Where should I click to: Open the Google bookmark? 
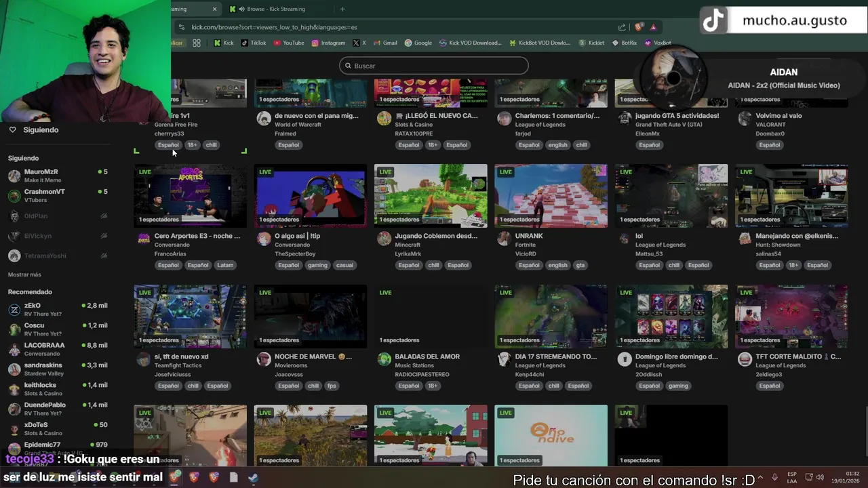click(418, 43)
